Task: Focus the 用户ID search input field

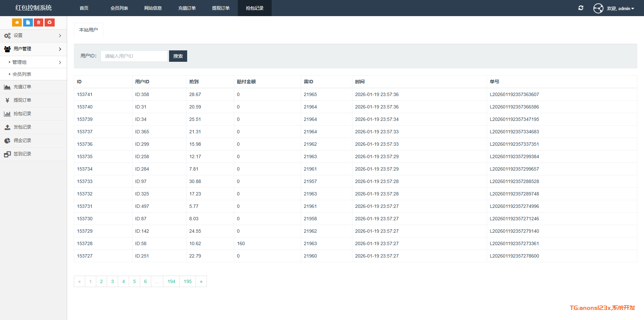Action: pyautogui.click(x=134, y=56)
